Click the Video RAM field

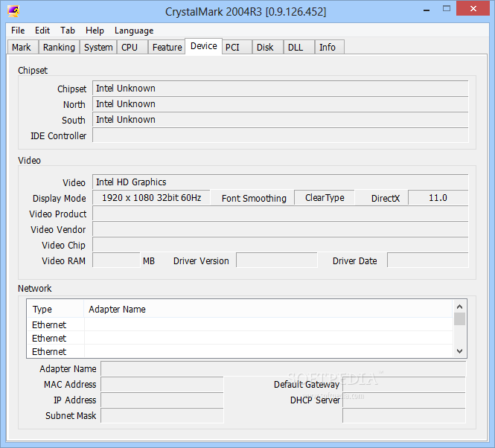point(116,260)
